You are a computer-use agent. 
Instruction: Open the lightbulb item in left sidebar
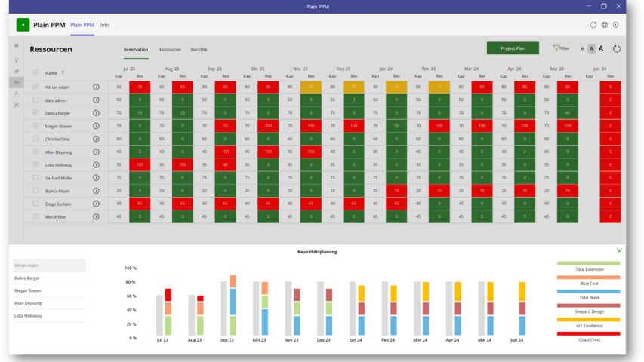[x=16, y=60]
